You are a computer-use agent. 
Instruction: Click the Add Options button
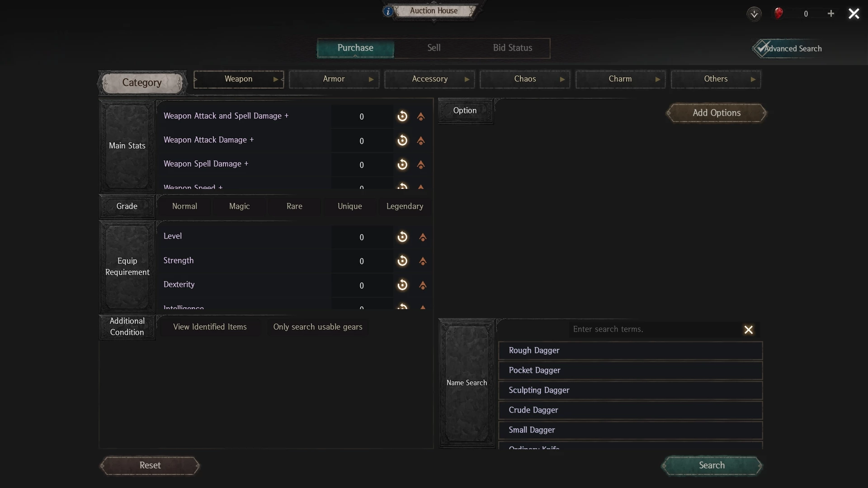[x=717, y=113]
